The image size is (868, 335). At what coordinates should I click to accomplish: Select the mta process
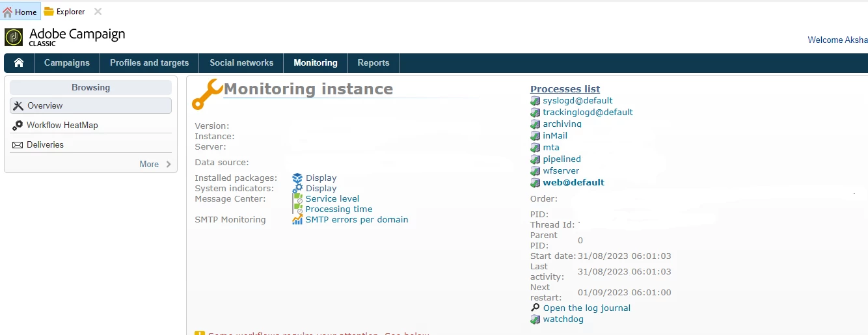[x=551, y=148]
